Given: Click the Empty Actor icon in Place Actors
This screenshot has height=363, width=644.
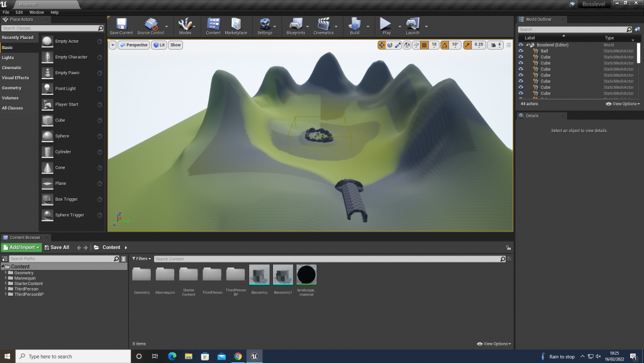Looking at the screenshot, I should pos(47,42).
